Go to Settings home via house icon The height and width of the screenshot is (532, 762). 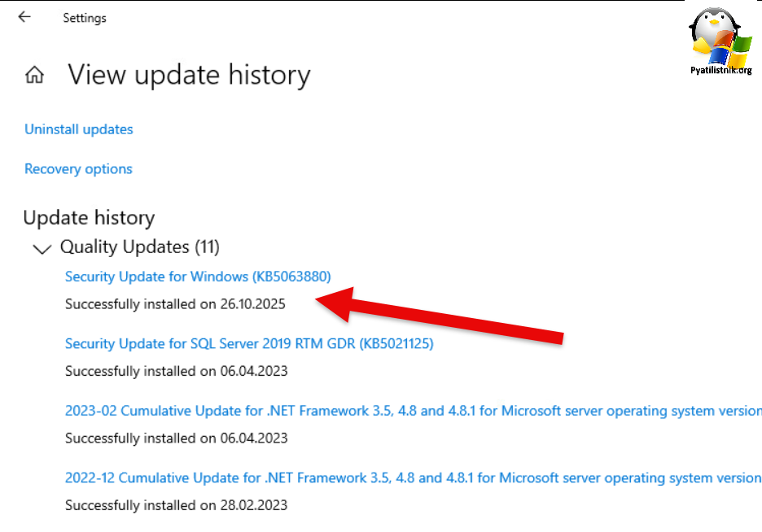click(34, 76)
